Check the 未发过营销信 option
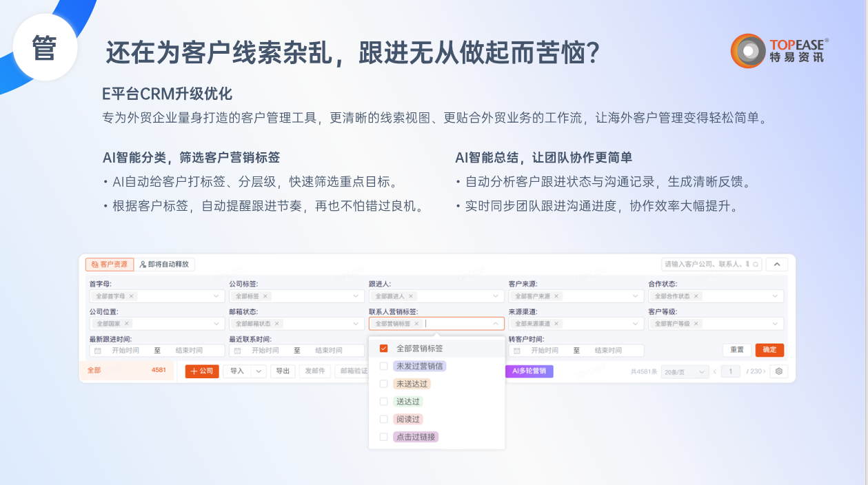 pos(384,367)
